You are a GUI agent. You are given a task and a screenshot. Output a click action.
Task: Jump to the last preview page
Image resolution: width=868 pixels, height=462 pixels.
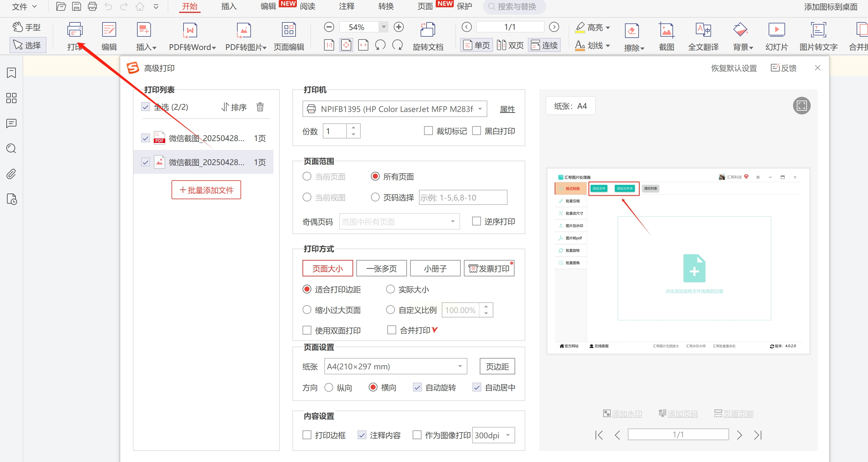[x=758, y=435]
